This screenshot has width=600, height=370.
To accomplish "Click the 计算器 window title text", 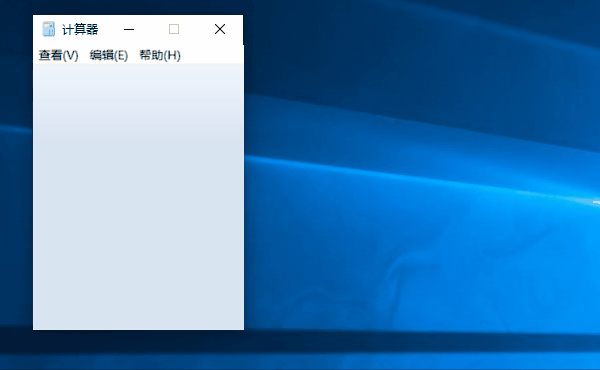I will point(80,29).
